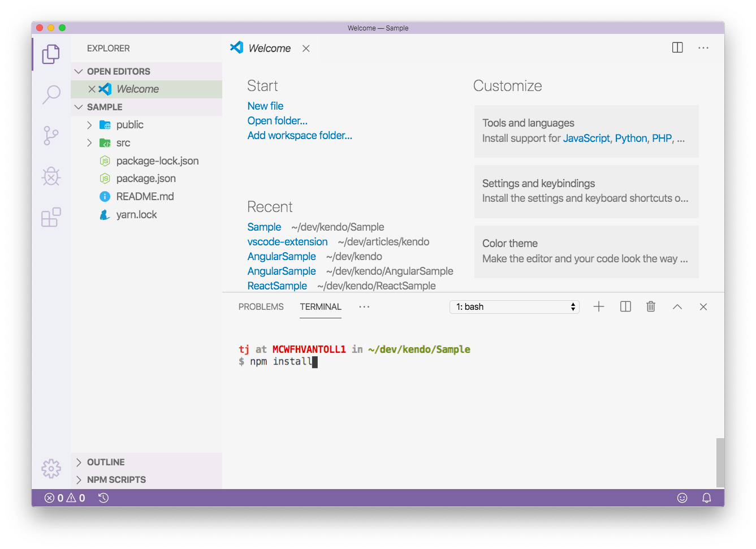756x549 pixels.
Task: Maximize the panel with up chevron
Action: [677, 307]
